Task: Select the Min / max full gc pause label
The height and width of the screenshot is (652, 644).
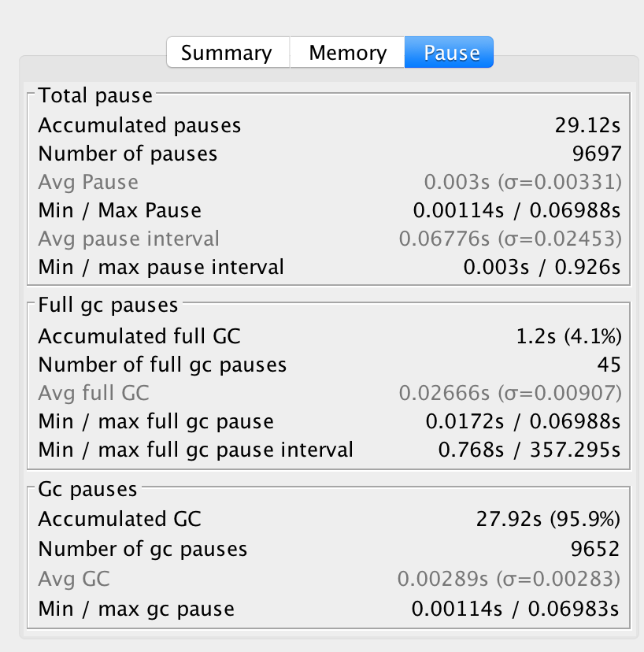Action: (156, 421)
